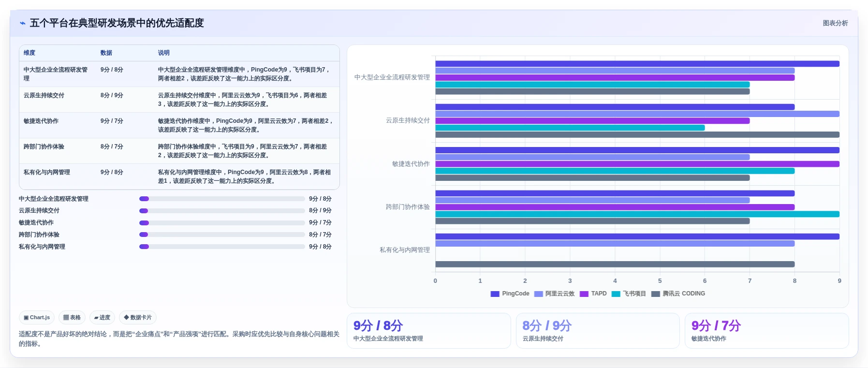
Task: Click the PingCode bar for 中大型企业全流程研发管理
Action: pyautogui.click(x=637, y=64)
